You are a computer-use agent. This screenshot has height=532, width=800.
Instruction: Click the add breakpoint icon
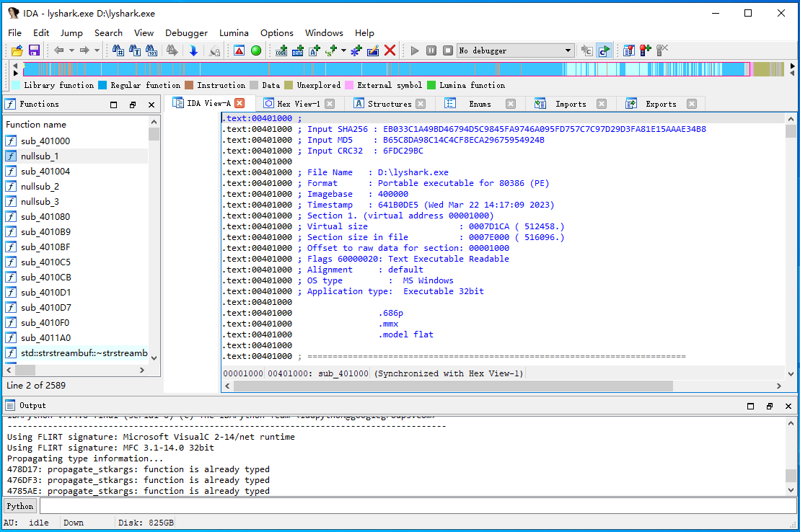[645, 50]
